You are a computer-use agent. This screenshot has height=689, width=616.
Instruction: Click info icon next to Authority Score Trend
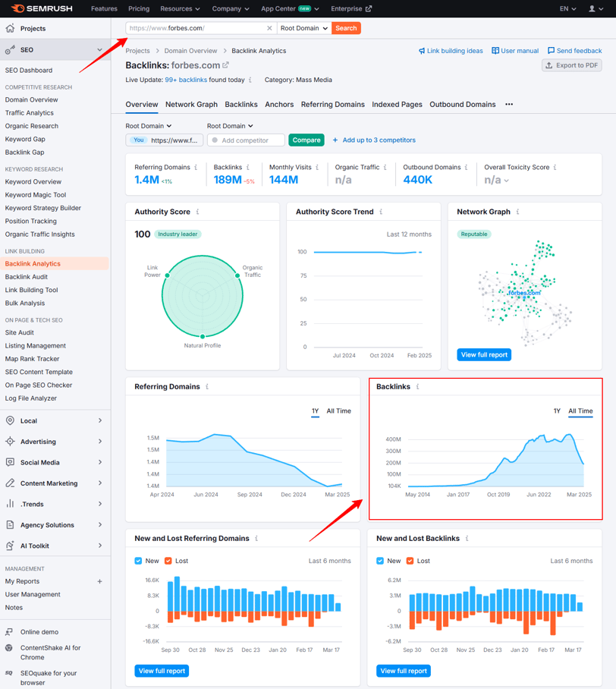pos(381,212)
